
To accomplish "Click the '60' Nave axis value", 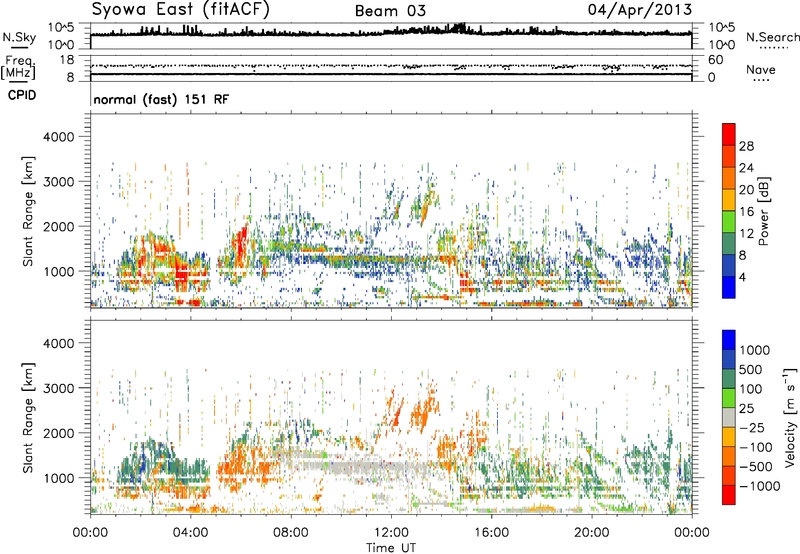I will 715,60.
